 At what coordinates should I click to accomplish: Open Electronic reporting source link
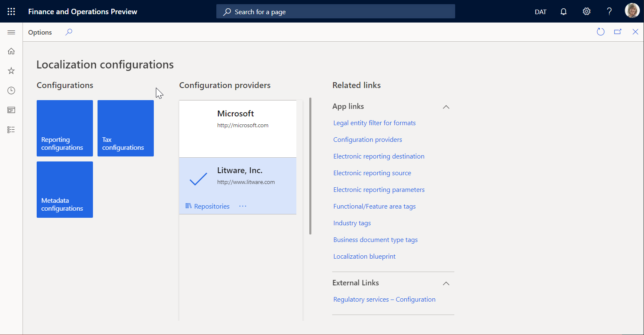click(x=372, y=173)
